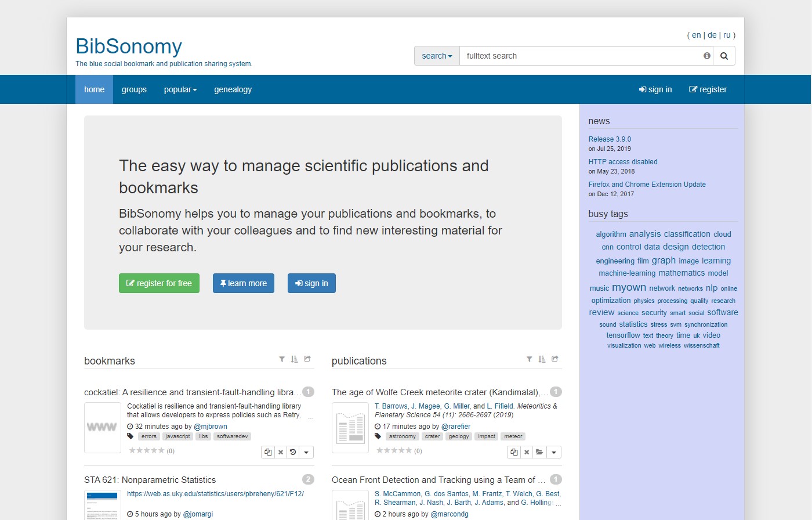This screenshot has width=812, height=520.
Task: Click the publications export/share icon
Action: (555, 359)
